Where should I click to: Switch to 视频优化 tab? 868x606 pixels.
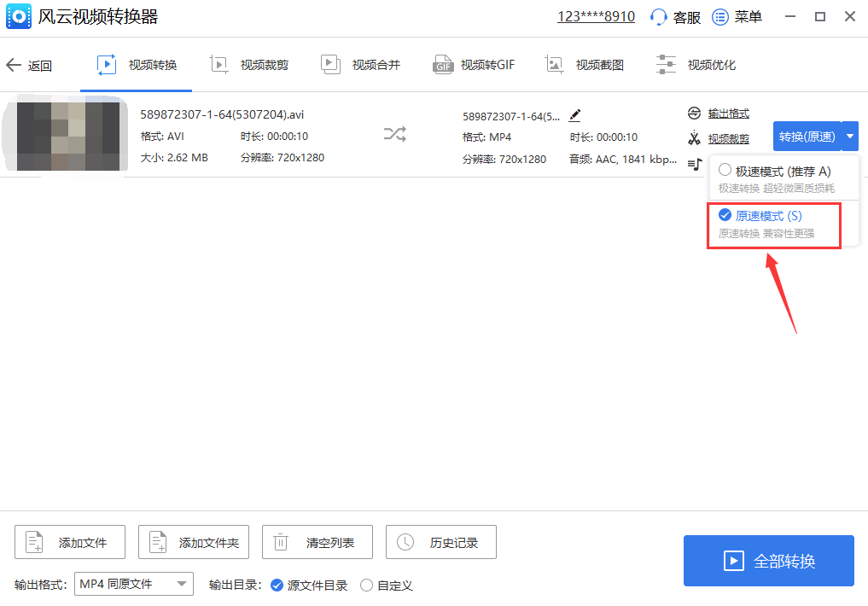click(696, 66)
